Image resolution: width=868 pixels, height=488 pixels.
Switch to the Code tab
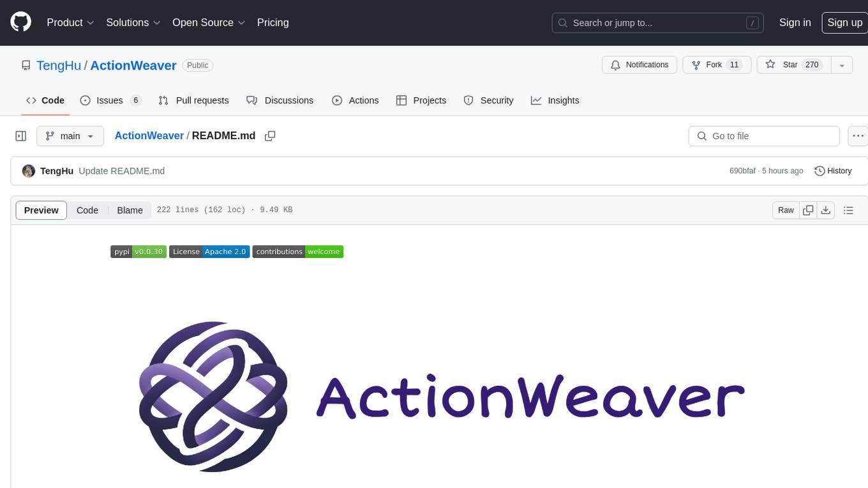[x=45, y=100]
